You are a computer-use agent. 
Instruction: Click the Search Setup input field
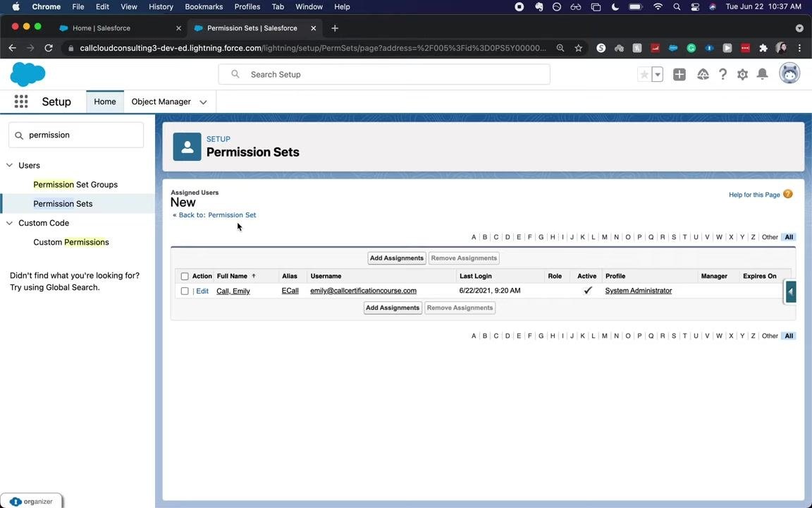[x=384, y=75]
